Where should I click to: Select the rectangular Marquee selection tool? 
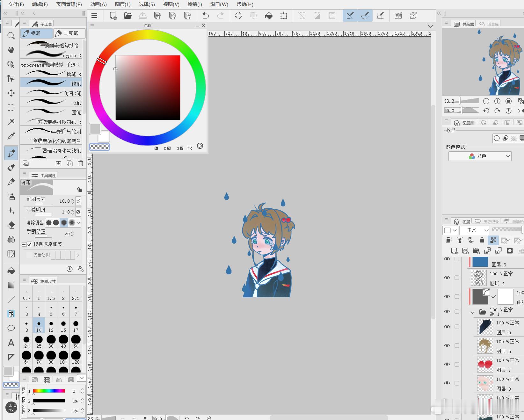coord(11,107)
